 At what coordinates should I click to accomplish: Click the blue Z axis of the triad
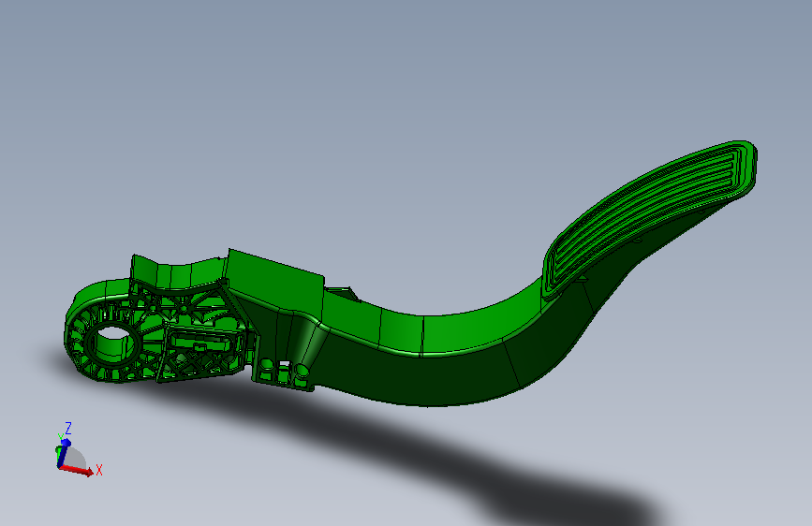point(63,452)
